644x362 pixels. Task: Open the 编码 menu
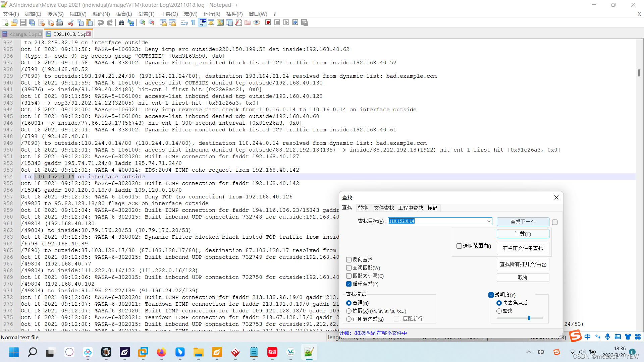101,14
